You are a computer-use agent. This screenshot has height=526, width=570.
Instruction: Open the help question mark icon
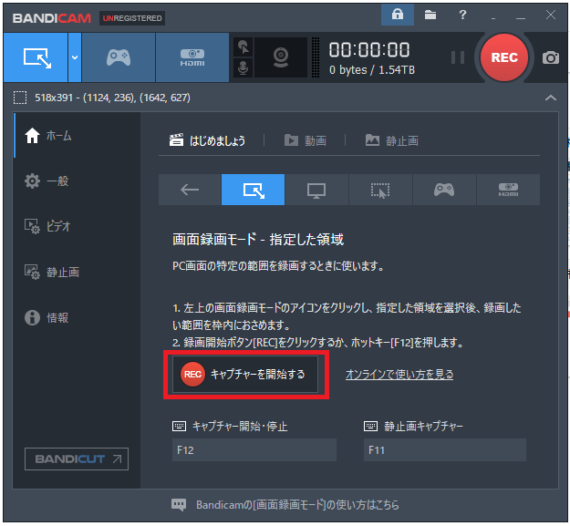coord(462,15)
